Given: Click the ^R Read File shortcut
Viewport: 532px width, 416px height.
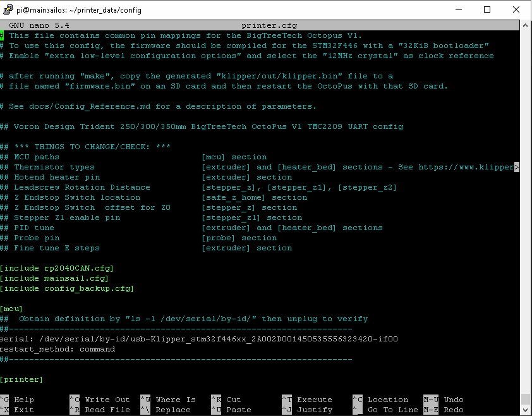Looking at the screenshot, I should pyautogui.click(x=100, y=410).
